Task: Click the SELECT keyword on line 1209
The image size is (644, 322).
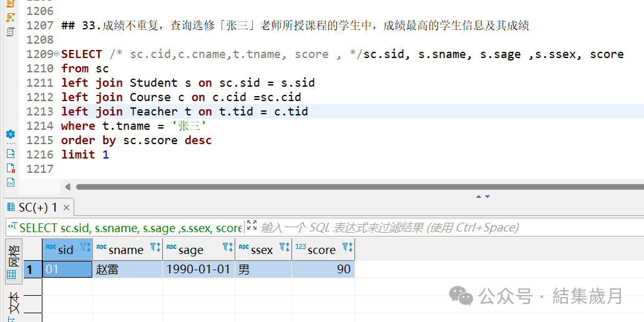Action: pyautogui.click(x=81, y=54)
